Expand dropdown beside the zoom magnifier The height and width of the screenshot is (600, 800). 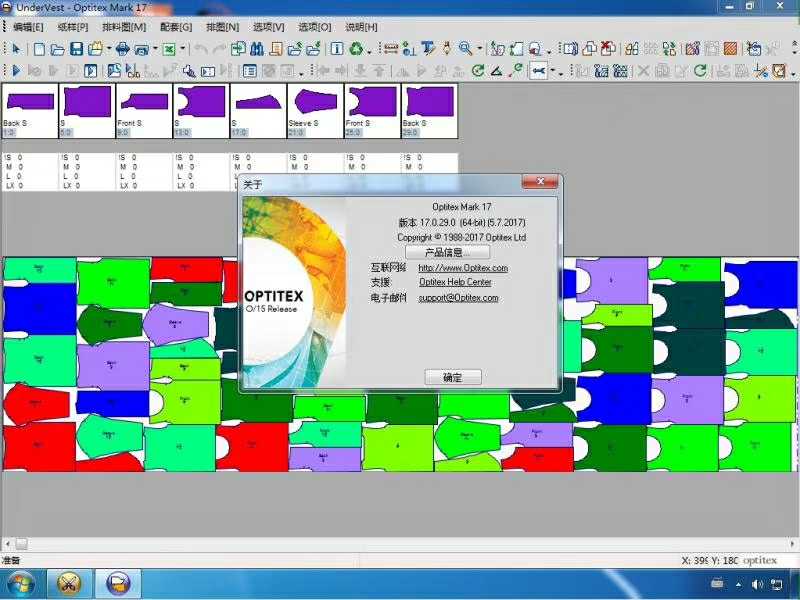[x=480, y=49]
